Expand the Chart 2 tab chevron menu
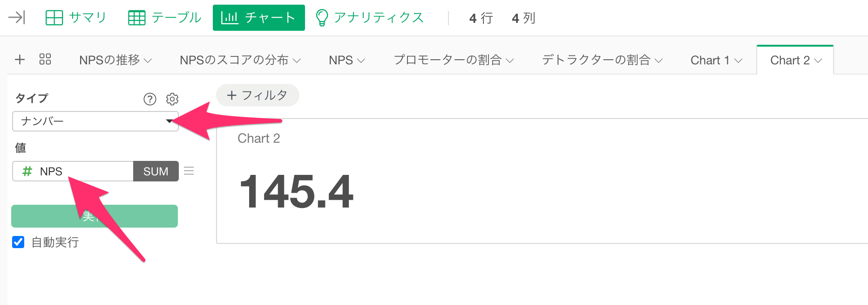This screenshot has height=305, width=868. (818, 61)
